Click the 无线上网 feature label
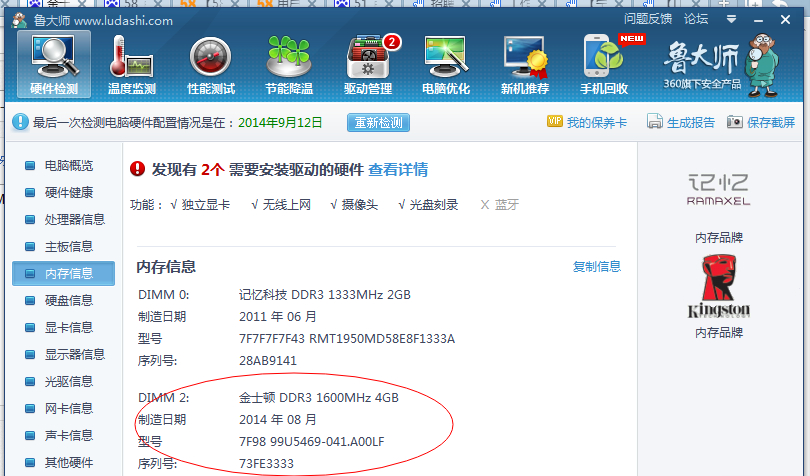The height and width of the screenshot is (476, 810). click(x=287, y=205)
